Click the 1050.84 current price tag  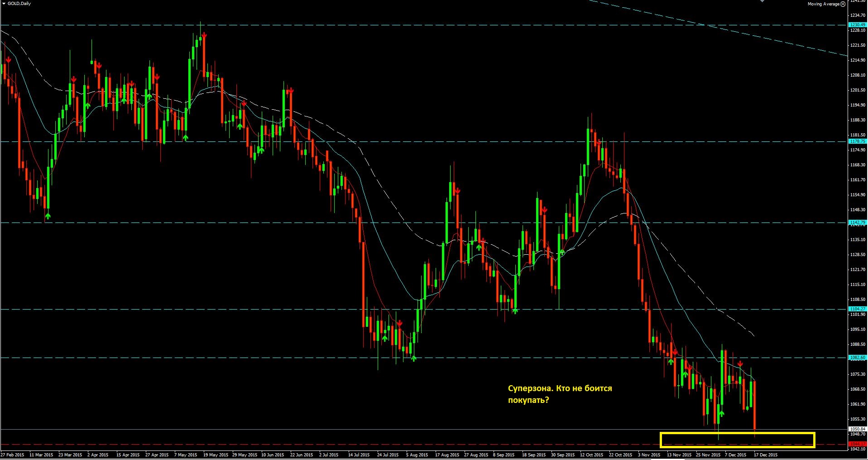(858, 429)
